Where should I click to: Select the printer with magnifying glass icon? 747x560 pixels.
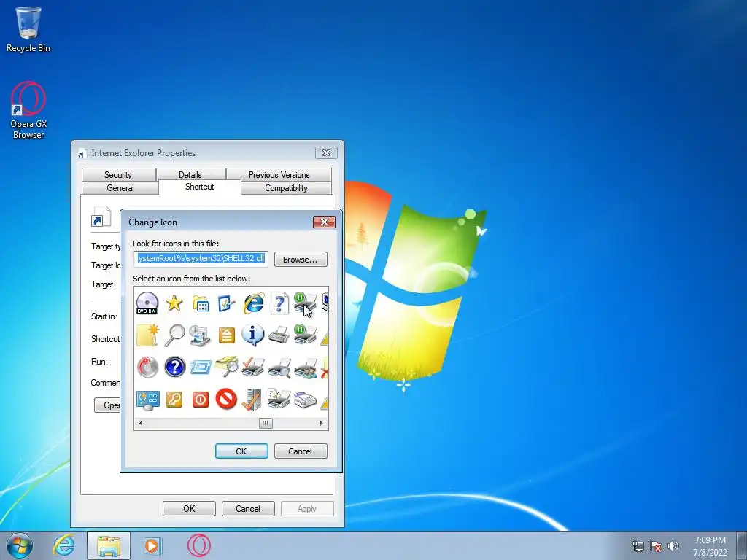279,367
